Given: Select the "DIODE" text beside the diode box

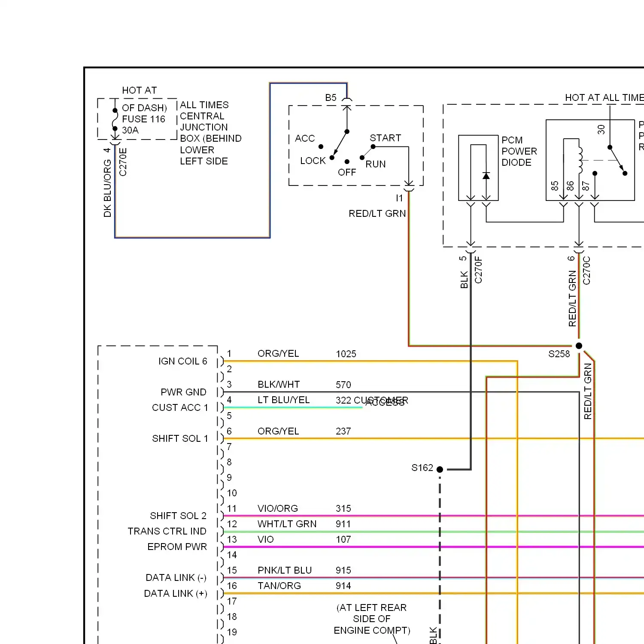Looking at the screenshot, I should pyautogui.click(x=516, y=162).
